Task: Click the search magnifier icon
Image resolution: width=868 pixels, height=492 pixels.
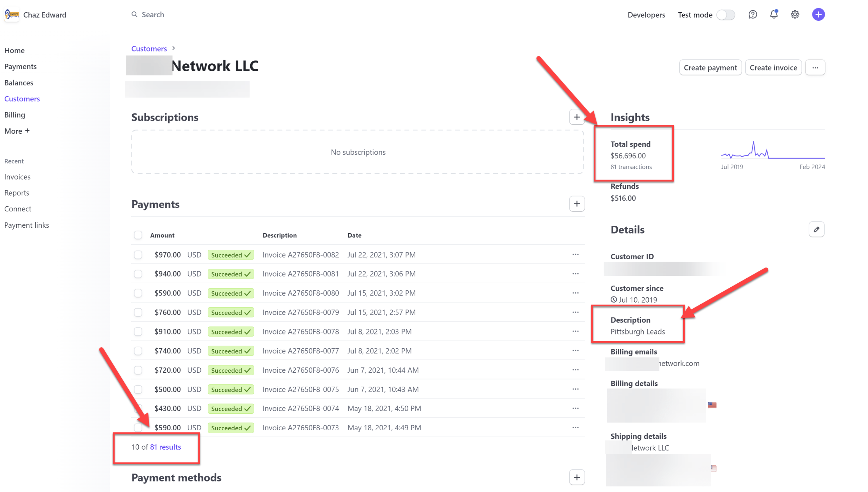Action: (x=134, y=14)
